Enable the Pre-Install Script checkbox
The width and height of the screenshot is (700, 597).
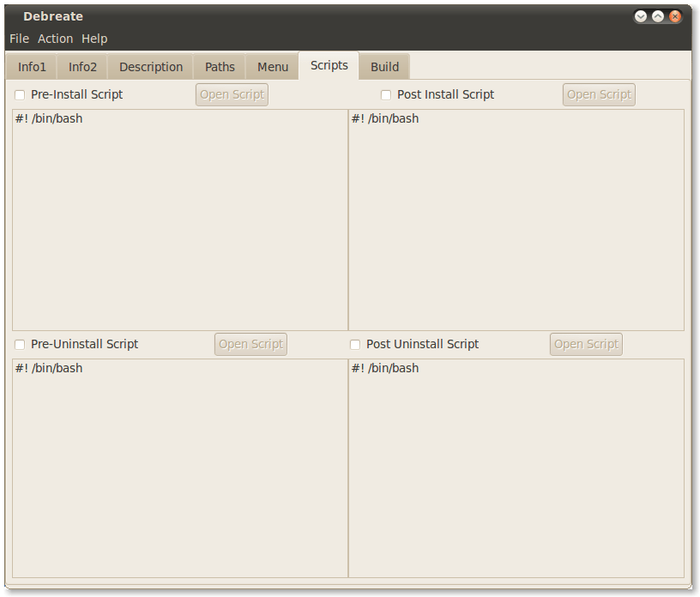(20, 95)
